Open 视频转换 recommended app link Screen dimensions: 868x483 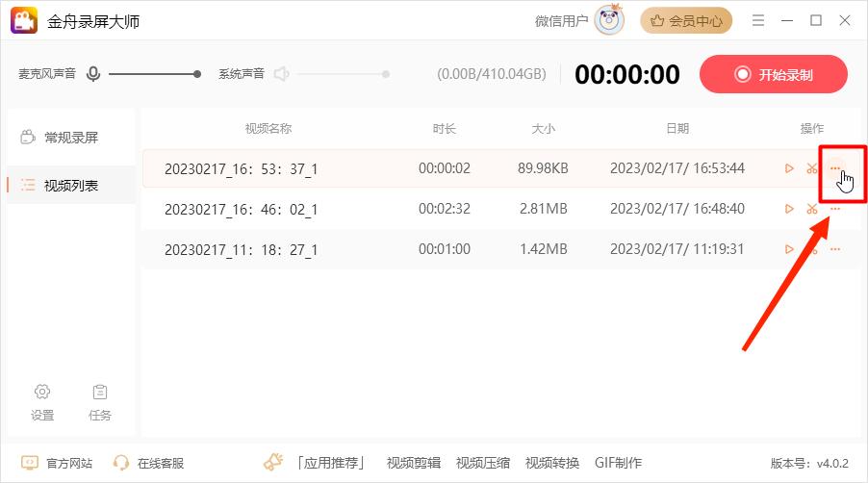pos(552,463)
